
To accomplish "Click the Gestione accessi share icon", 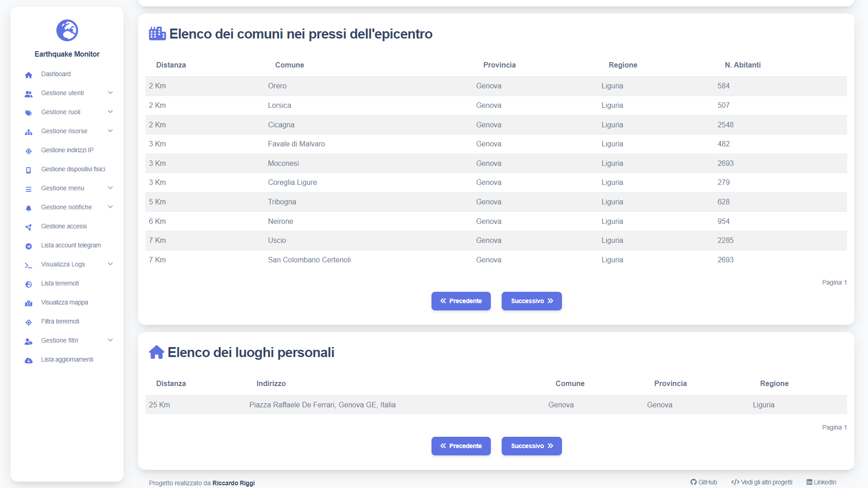I will tap(29, 227).
